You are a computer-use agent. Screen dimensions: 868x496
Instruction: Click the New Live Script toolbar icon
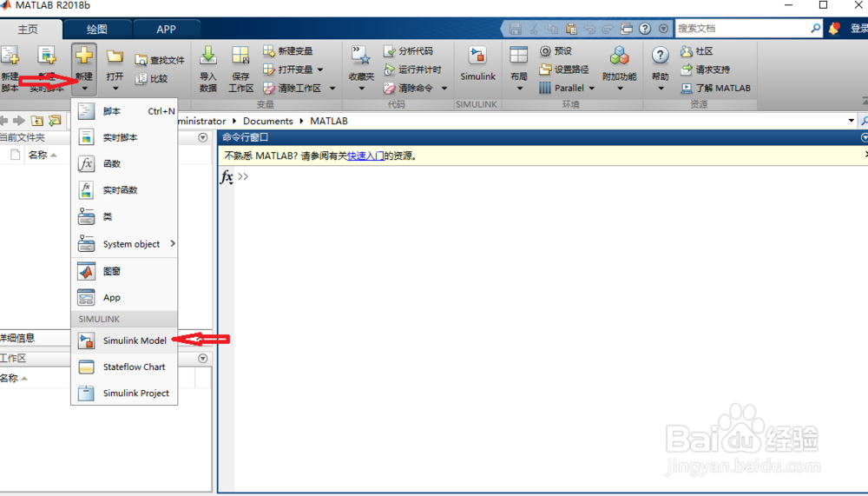click(x=47, y=56)
